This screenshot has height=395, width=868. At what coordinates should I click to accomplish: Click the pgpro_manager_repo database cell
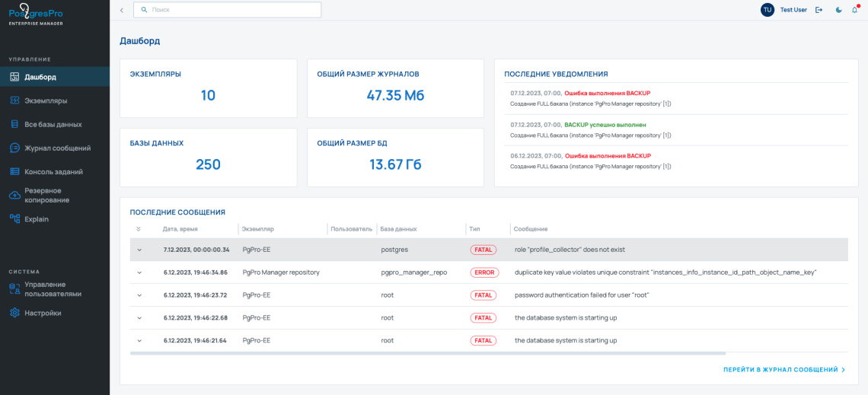[x=414, y=272]
